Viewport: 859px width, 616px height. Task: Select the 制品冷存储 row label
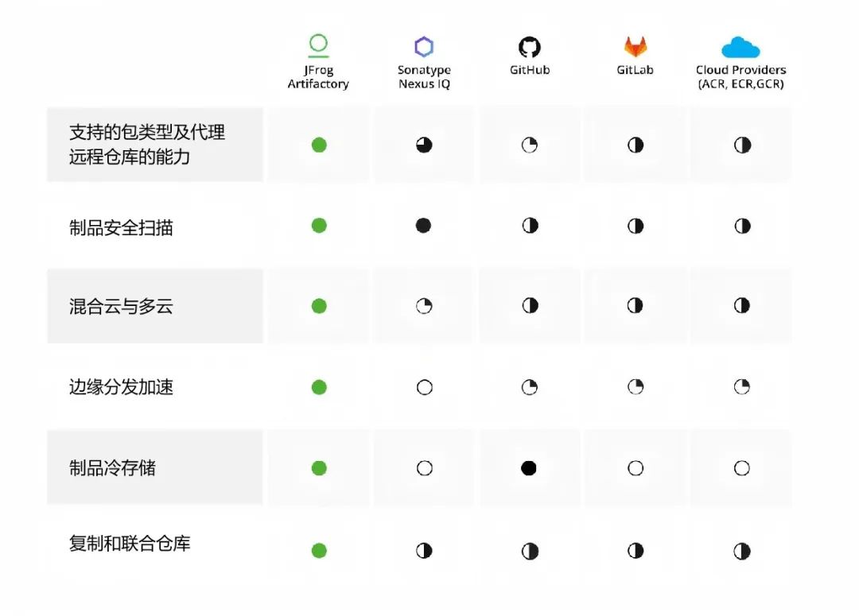[x=112, y=468]
